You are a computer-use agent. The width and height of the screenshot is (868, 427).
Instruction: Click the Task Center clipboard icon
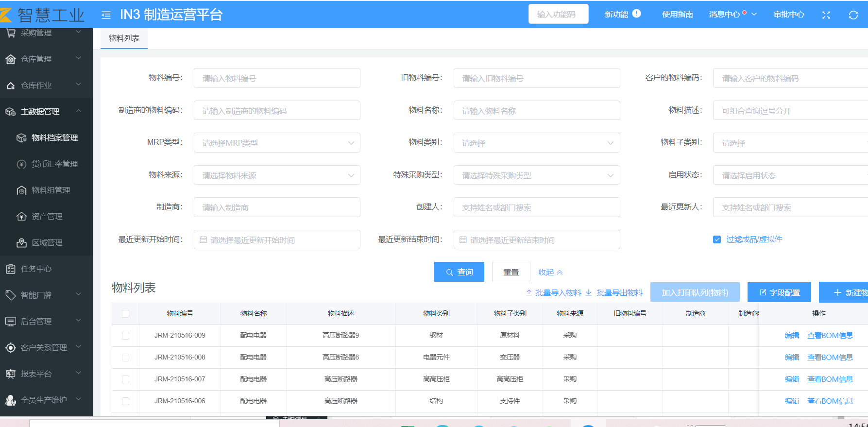11,269
